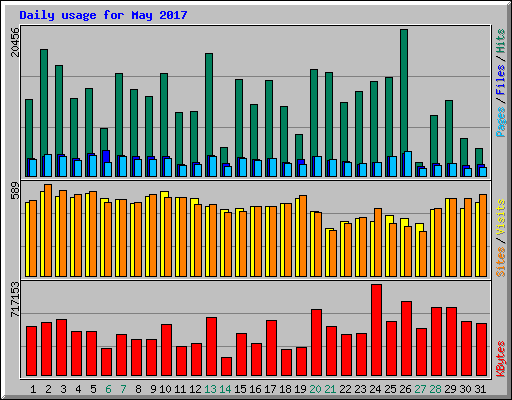
Task: Click the red KBytes bar for day 20
Action: point(316,342)
